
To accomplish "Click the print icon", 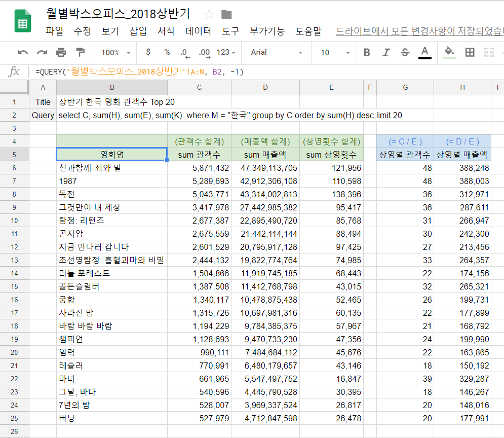I will pyautogui.click(x=61, y=52).
